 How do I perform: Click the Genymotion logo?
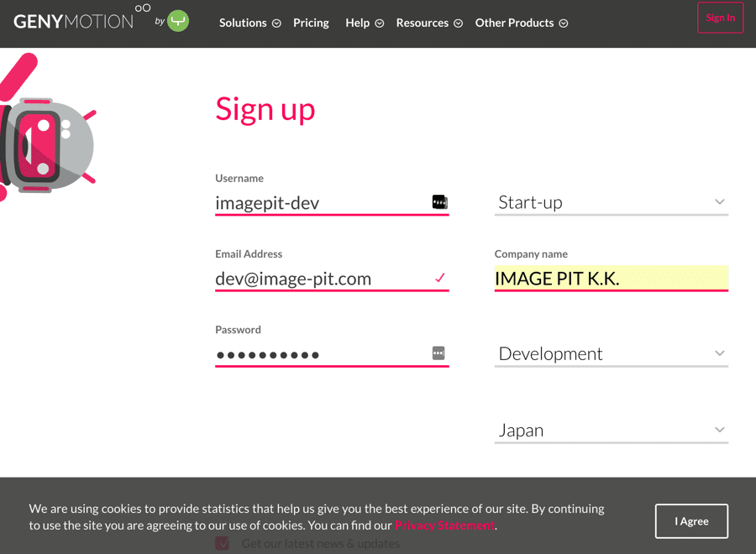(82, 18)
